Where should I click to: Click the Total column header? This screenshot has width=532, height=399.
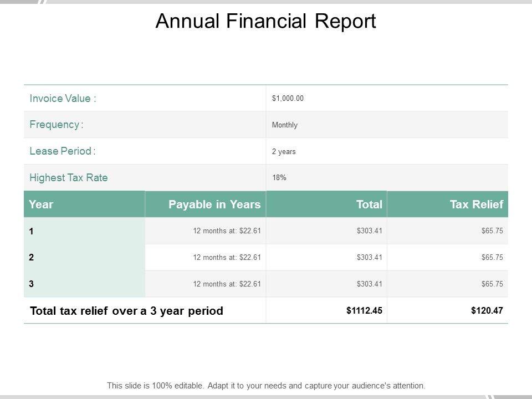pyautogui.click(x=370, y=204)
